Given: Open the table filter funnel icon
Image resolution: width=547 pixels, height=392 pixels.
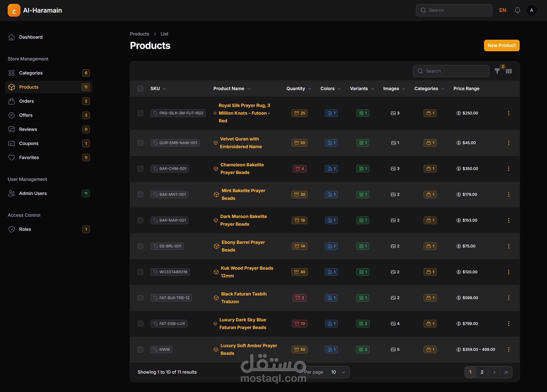Looking at the screenshot, I should coord(497,71).
